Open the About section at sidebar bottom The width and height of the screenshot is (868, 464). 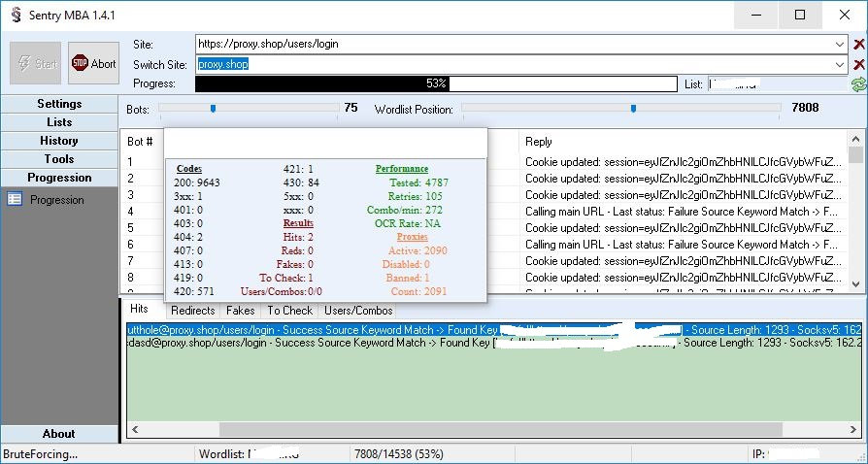59,434
